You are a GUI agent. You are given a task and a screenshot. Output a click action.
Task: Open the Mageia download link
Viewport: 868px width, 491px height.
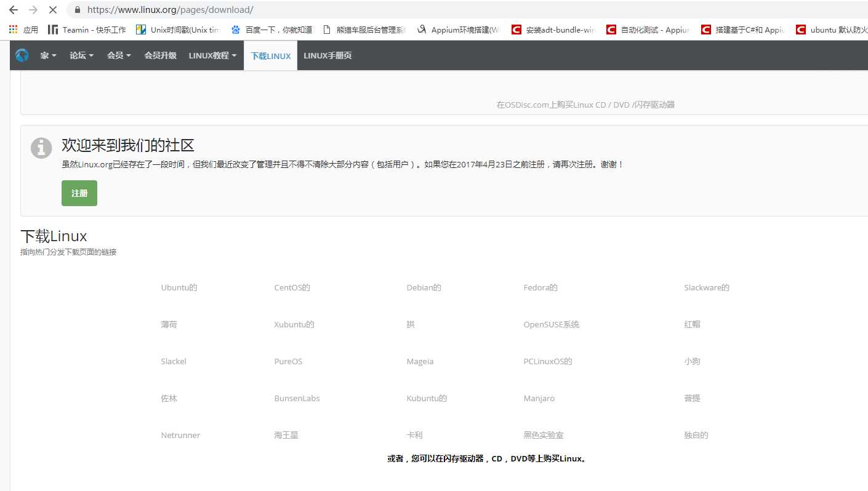click(x=420, y=361)
